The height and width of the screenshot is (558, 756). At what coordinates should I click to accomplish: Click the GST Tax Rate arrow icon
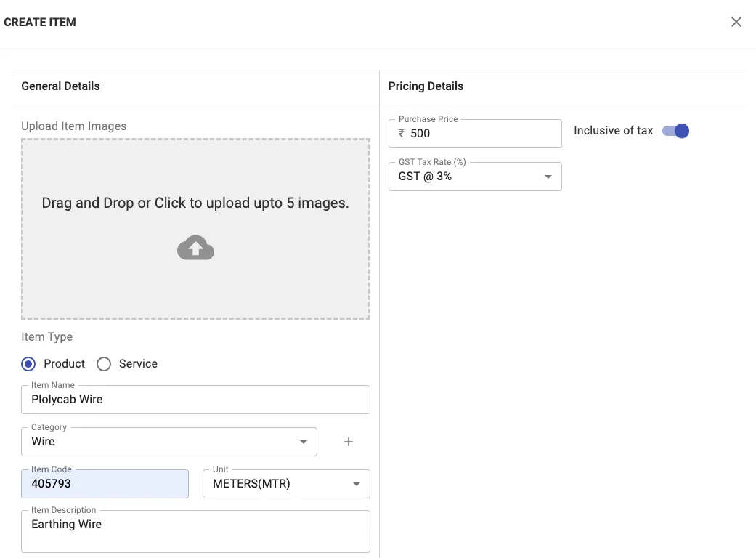click(x=548, y=177)
